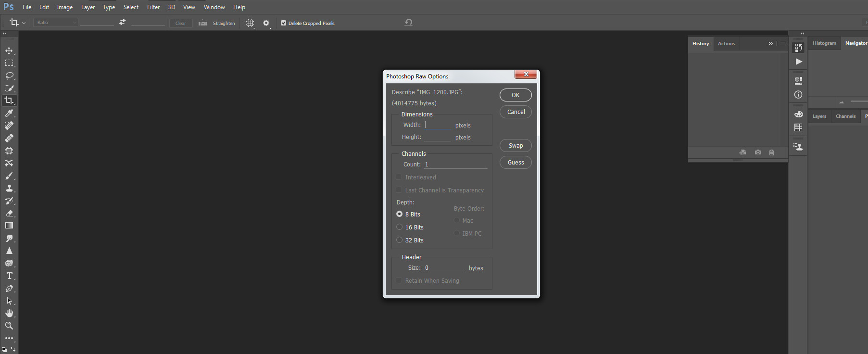This screenshot has width=868, height=354.
Task: Select the Brush tool
Action: pos(9,176)
